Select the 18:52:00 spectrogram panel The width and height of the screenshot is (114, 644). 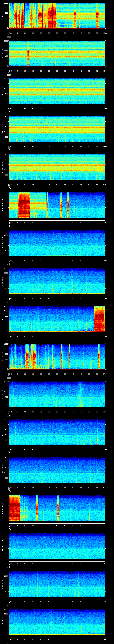point(57,205)
